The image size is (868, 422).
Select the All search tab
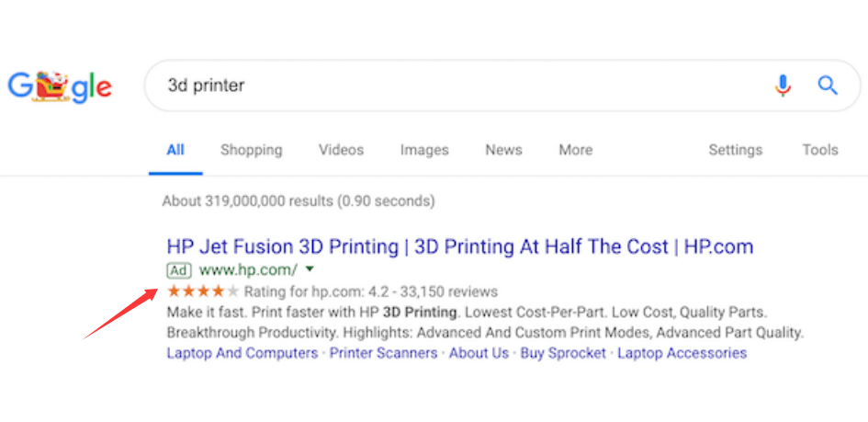(175, 150)
